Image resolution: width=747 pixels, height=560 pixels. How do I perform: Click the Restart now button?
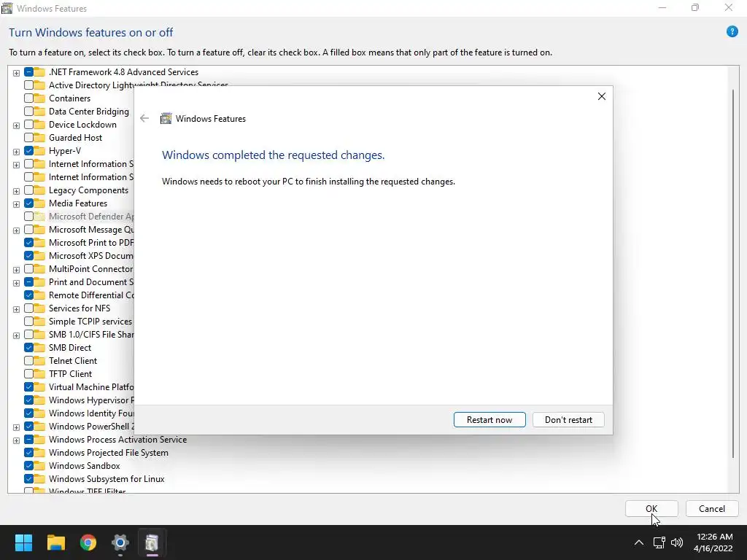click(489, 419)
